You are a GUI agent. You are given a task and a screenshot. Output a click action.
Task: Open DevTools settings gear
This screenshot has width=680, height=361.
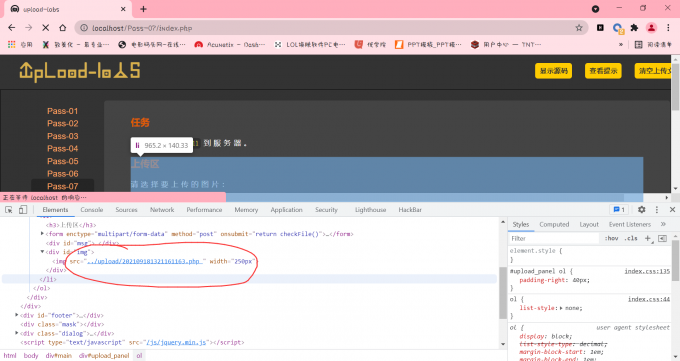coord(641,210)
